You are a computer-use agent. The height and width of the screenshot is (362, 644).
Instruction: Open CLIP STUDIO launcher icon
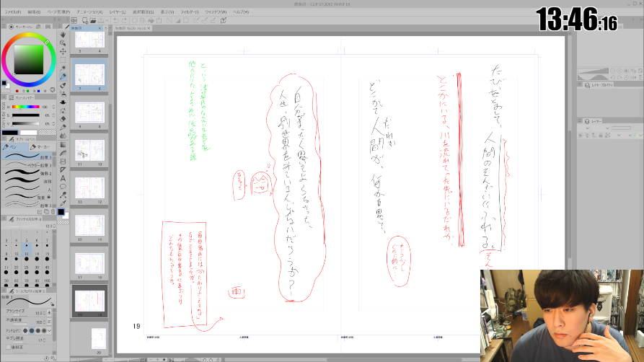click(x=74, y=20)
